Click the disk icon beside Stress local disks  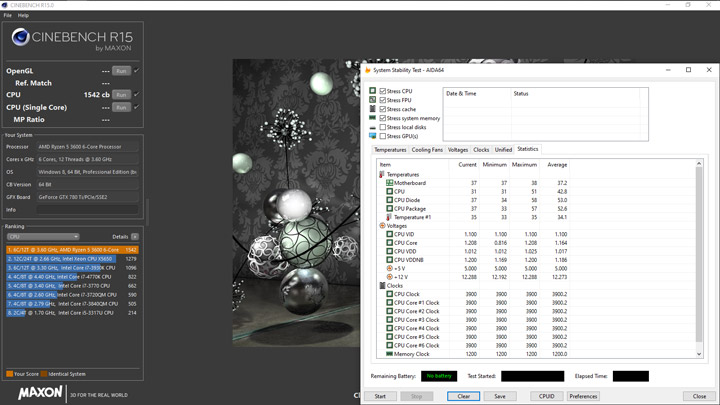(372, 128)
